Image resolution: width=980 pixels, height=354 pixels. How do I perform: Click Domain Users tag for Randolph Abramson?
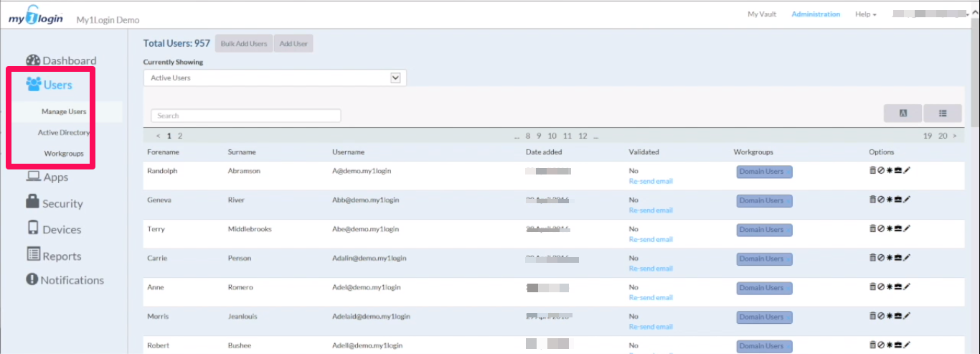click(x=764, y=172)
